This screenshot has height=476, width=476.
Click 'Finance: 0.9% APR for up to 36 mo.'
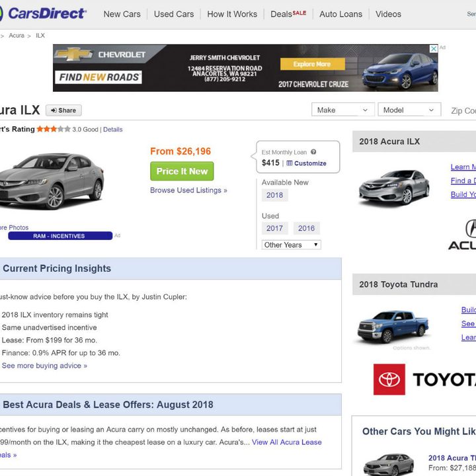coord(61,353)
